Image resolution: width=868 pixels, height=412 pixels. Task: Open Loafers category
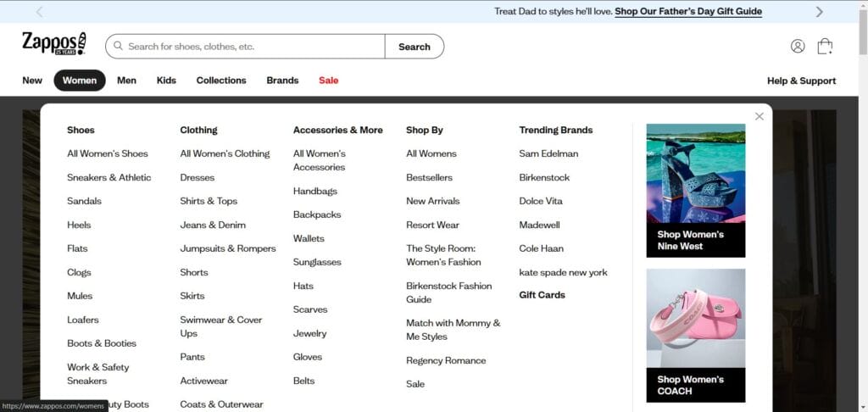[x=82, y=320]
